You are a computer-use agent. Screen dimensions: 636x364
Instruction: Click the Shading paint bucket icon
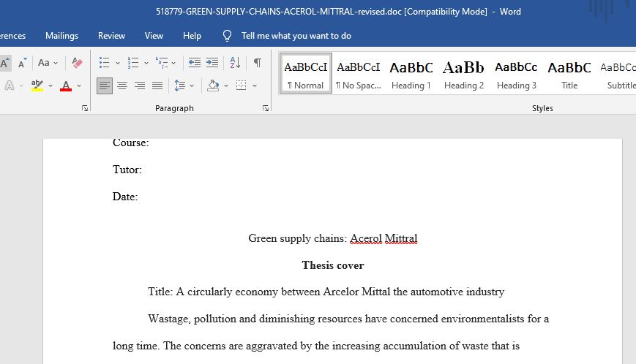coord(213,86)
